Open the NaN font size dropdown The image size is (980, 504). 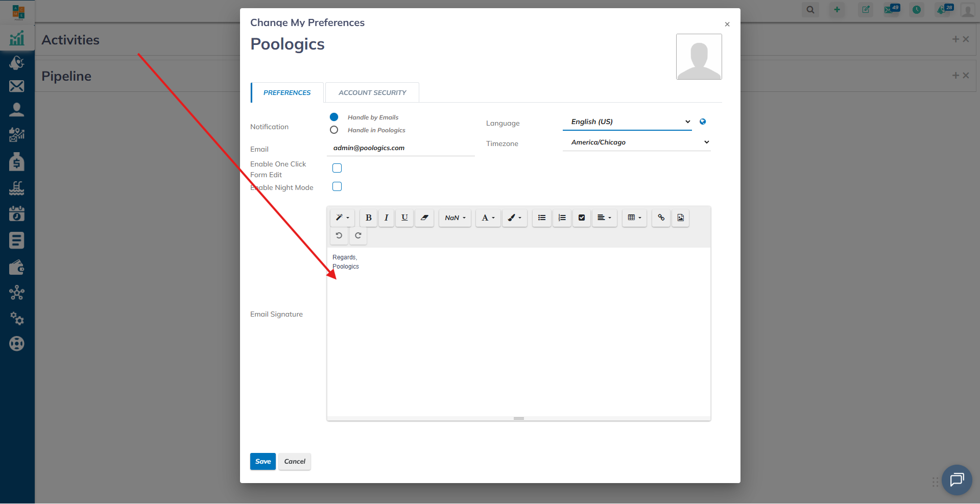click(x=455, y=218)
